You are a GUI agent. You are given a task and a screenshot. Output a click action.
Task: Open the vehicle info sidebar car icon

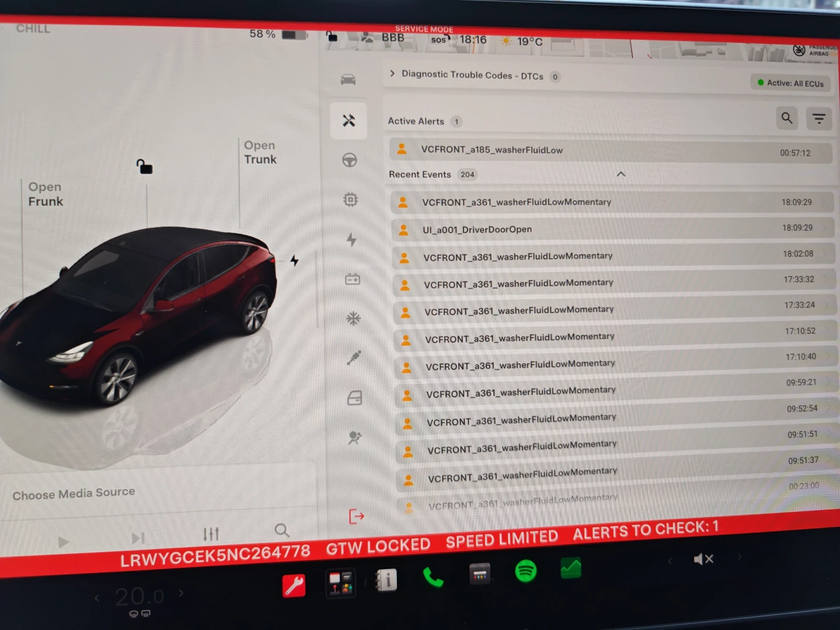point(348,79)
